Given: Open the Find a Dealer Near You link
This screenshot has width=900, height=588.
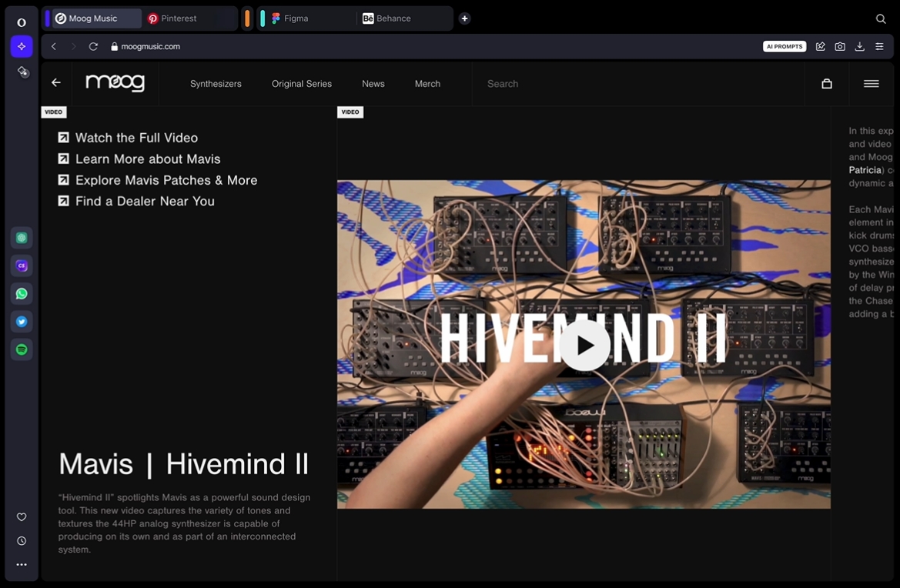Looking at the screenshot, I should tap(146, 202).
